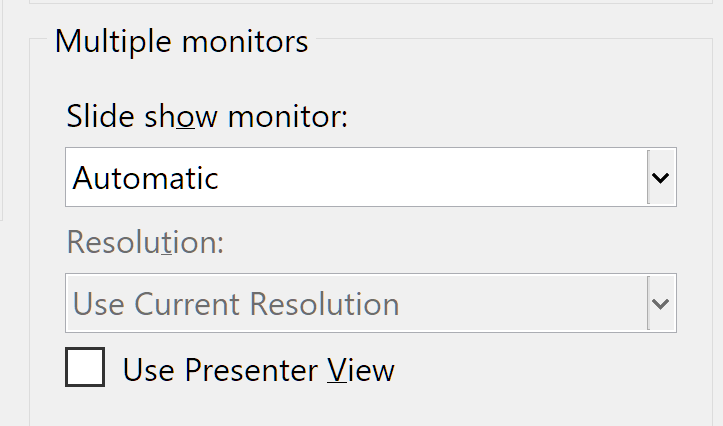The image size is (723, 426).
Task: Click the chevron icon next to Automatic
Action: (660, 178)
